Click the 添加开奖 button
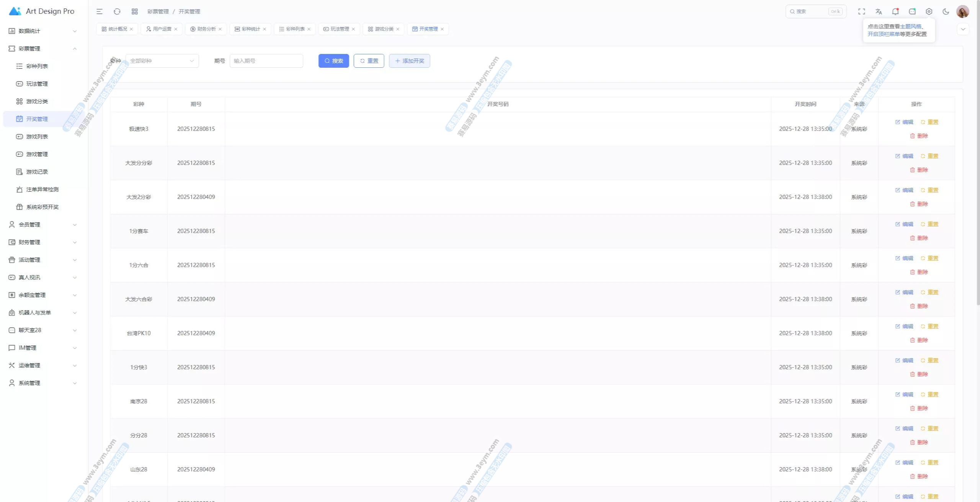The image size is (980, 502). pyautogui.click(x=409, y=61)
